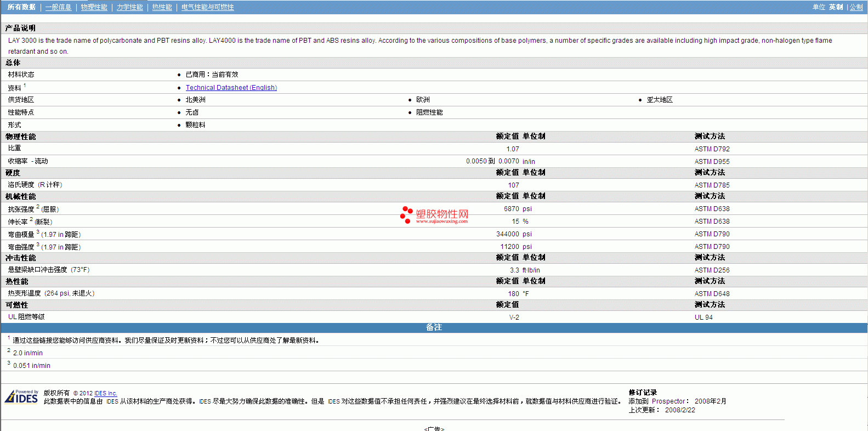Click the 无卤 feature entry
Screen dimensions: 868x431
pos(192,112)
